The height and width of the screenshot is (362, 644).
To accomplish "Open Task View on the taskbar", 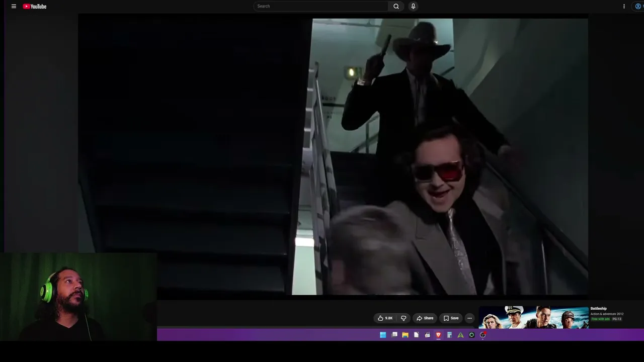I will 394,335.
